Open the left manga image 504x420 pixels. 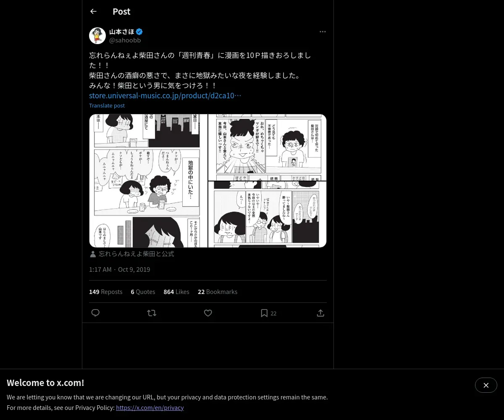pyautogui.click(x=149, y=181)
